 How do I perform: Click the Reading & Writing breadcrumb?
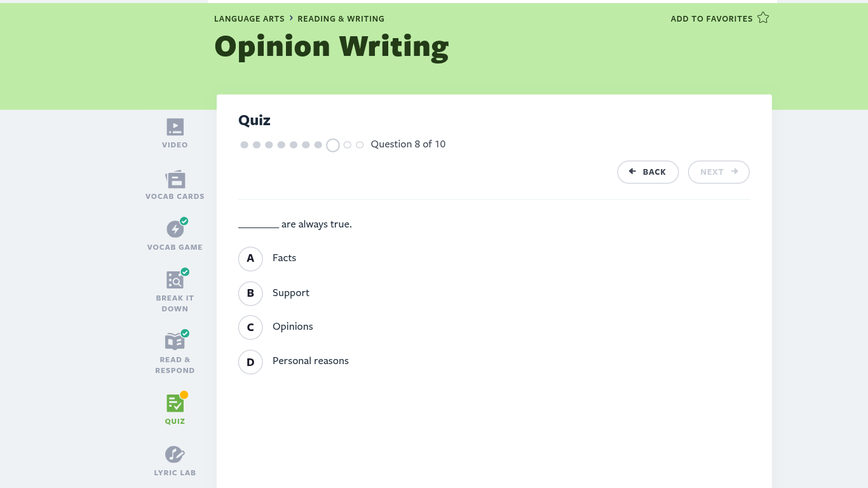[x=341, y=19]
